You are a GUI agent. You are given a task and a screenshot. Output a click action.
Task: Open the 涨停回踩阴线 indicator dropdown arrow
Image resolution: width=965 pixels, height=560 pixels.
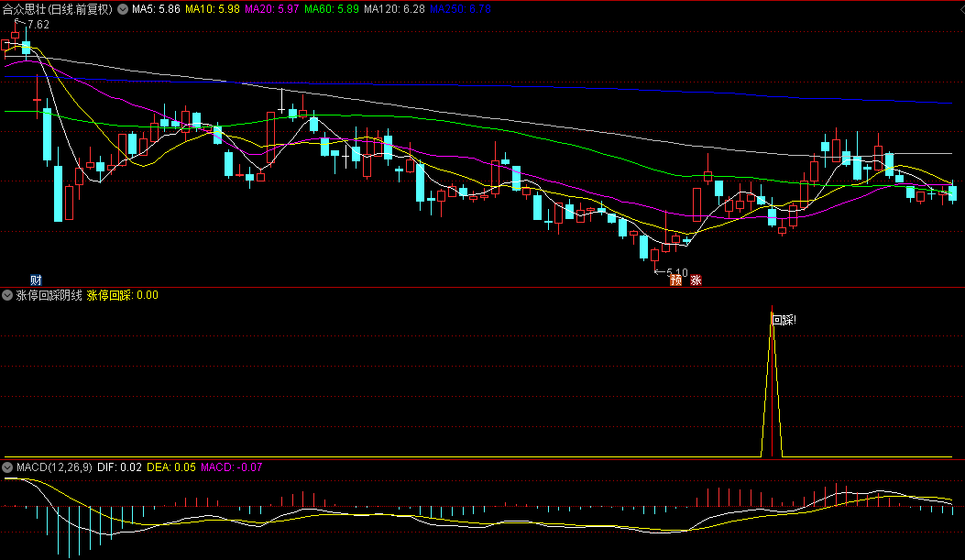[x=7, y=295]
